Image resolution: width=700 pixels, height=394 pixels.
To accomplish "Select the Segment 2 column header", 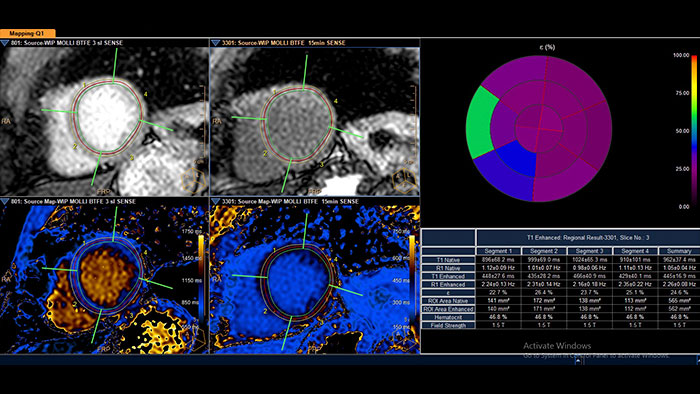I will click(544, 251).
